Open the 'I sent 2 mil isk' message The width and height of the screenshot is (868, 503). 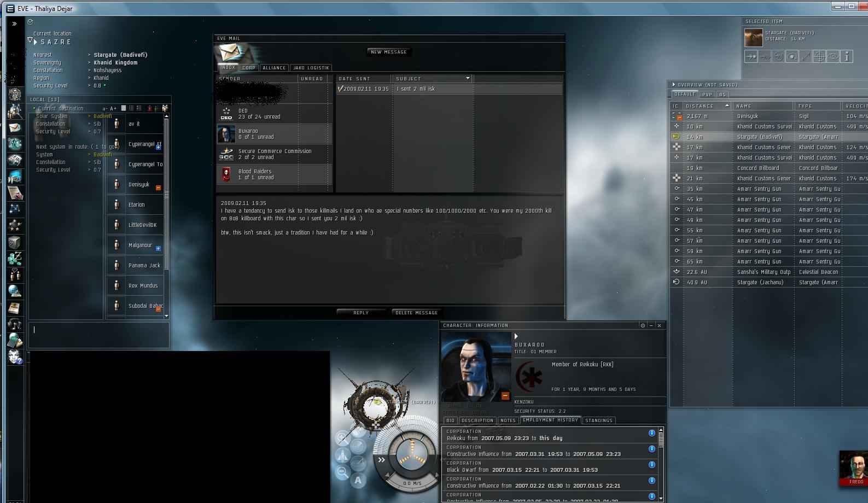[450, 89]
